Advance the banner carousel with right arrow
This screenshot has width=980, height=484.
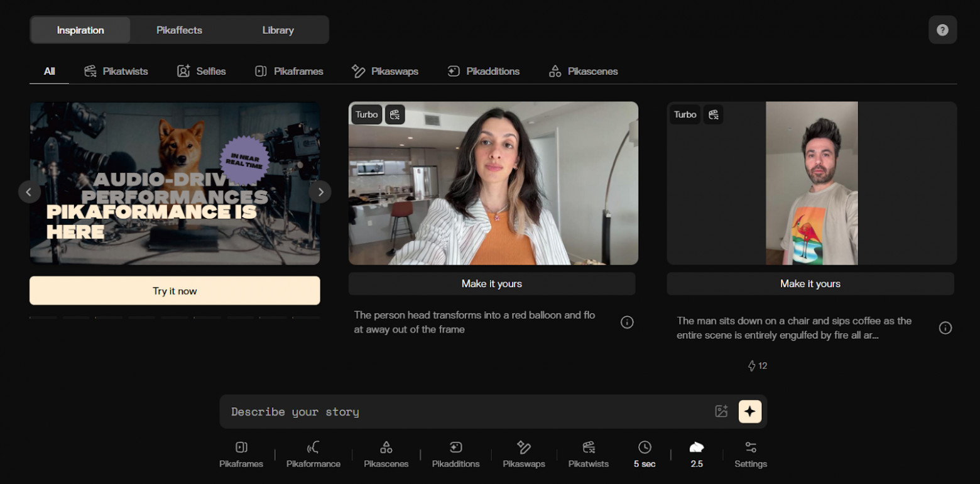320,192
